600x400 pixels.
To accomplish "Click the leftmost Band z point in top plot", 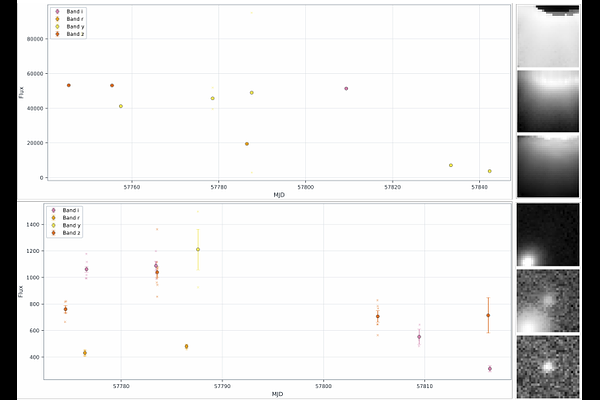I will pyautogui.click(x=69, y=85).
